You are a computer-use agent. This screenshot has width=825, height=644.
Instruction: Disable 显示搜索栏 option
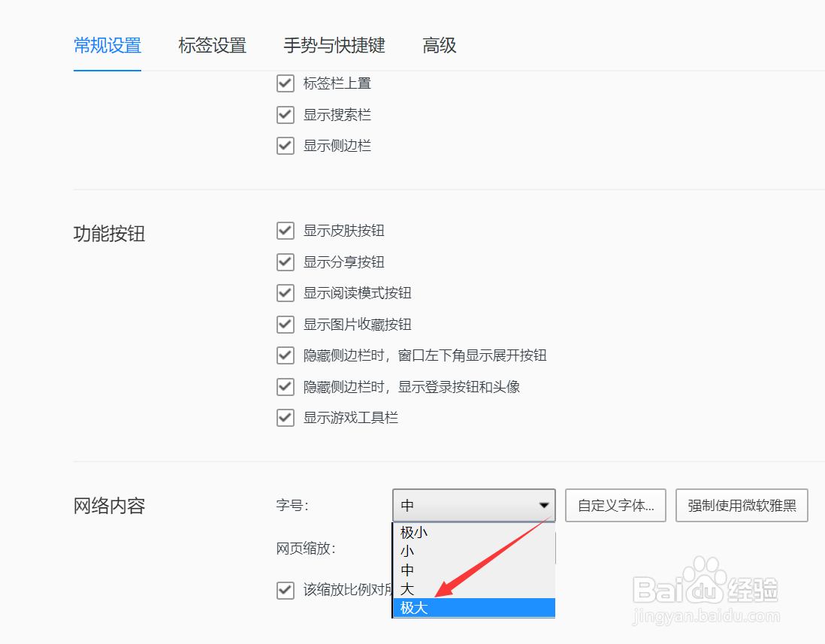click(286, 114)
